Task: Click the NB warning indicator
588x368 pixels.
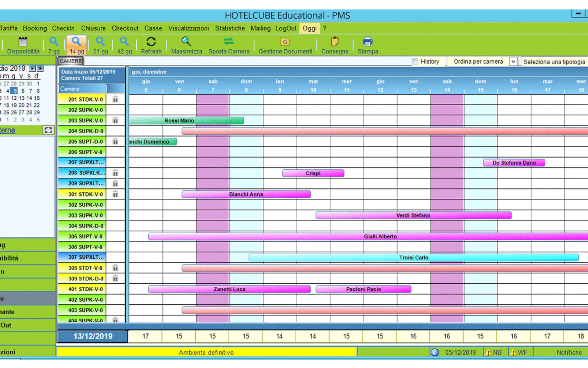Action: pos(493,353)
